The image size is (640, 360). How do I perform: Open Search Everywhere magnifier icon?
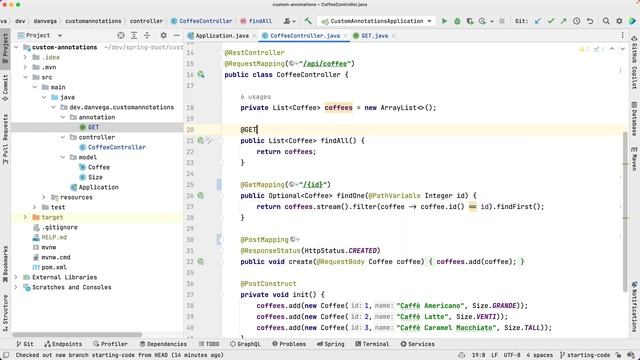pyautogui.click(x=606, y=21)
